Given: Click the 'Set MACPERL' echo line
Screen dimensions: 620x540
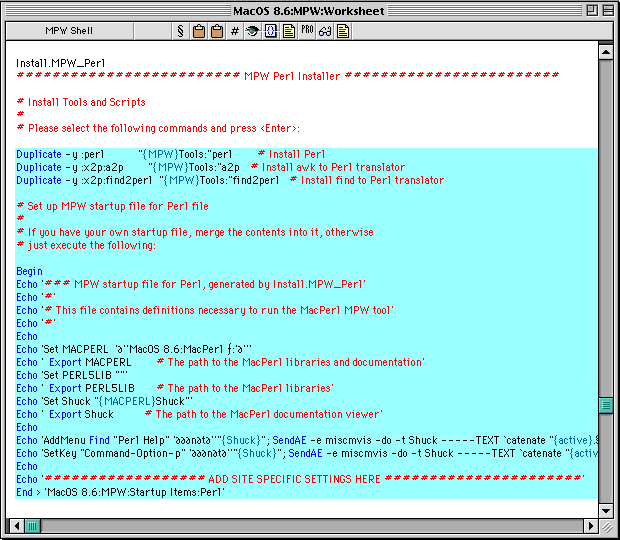Looking at the screenshot, I should click(134, 349).
